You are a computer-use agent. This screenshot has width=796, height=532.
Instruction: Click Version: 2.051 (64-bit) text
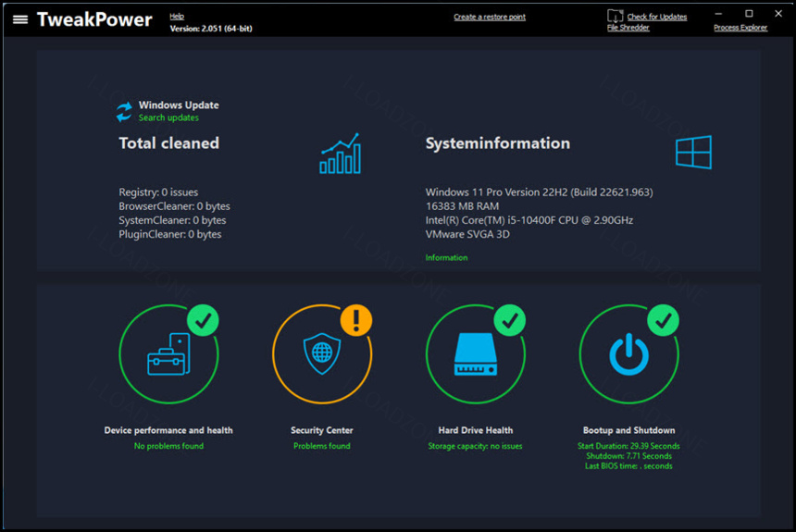tap(211, 29)
